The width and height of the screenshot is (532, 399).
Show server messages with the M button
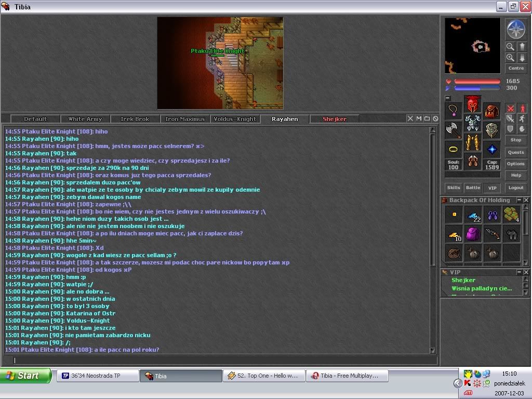[x=419, y=118]
